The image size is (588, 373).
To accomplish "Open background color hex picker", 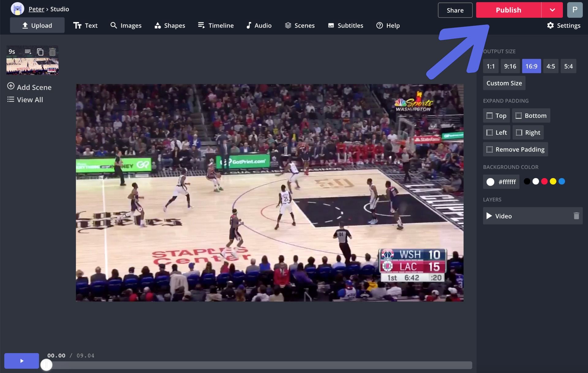I will coord(501,182).
